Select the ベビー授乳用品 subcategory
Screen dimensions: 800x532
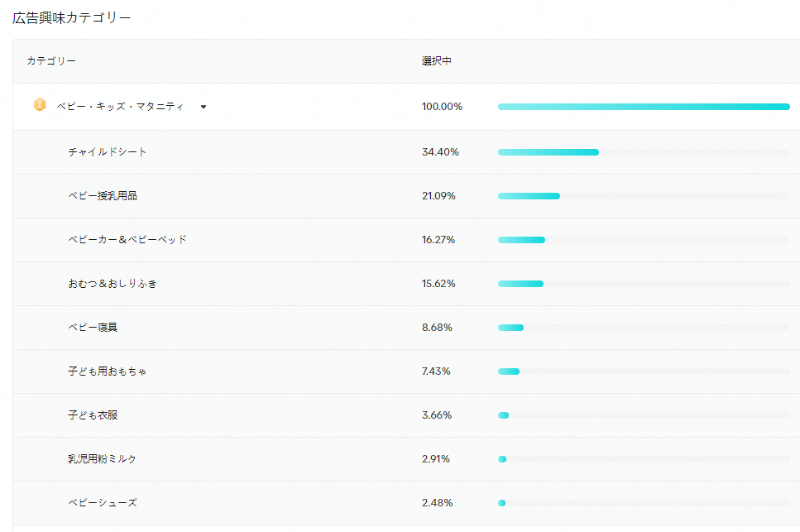[103, 196]
